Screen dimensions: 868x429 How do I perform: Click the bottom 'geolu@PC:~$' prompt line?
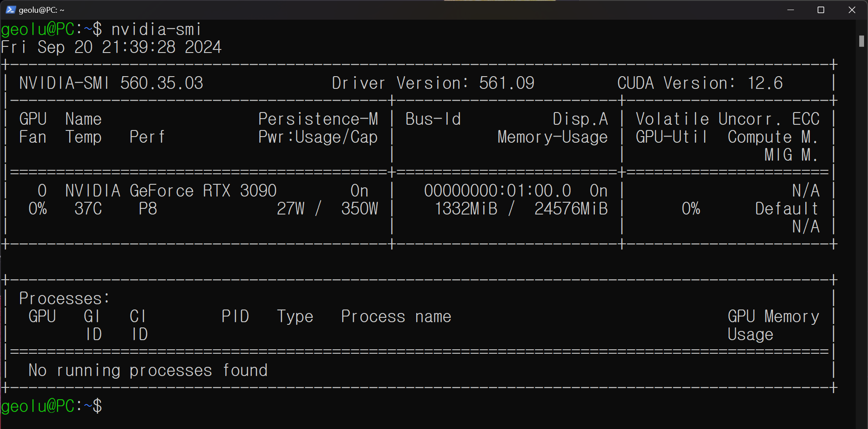pos(52,406)
